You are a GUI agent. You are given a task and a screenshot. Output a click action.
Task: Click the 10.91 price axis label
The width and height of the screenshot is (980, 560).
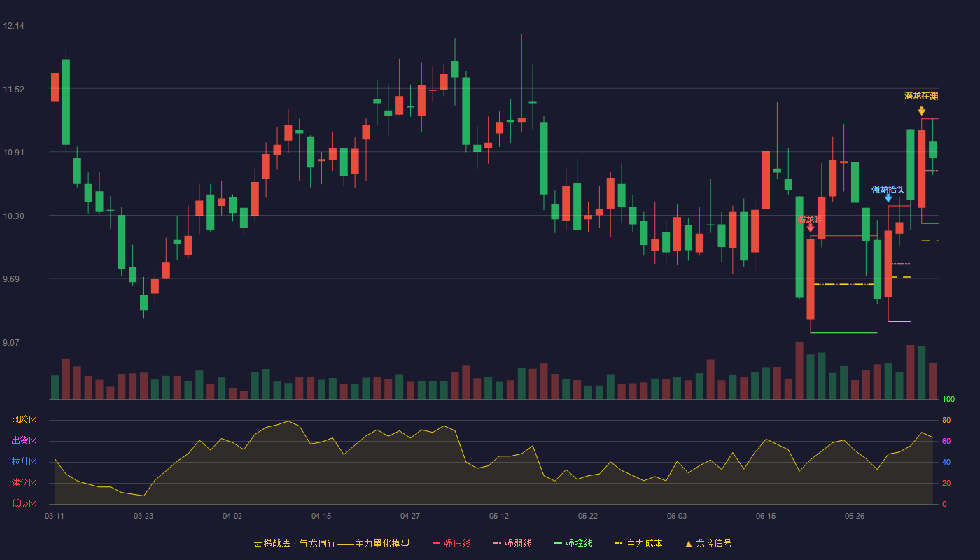[x=13, y=153]
